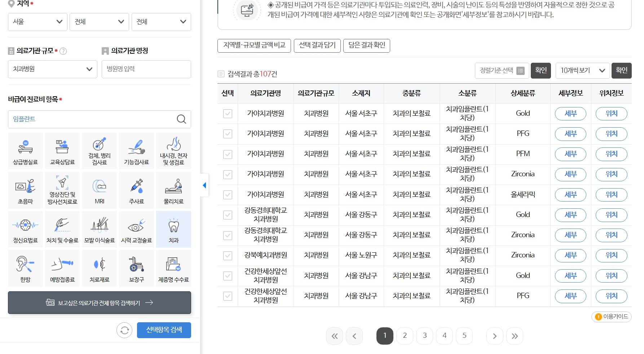Go to results page 5
The height and width of the screenshot is (354, 644).
(464, 336)
